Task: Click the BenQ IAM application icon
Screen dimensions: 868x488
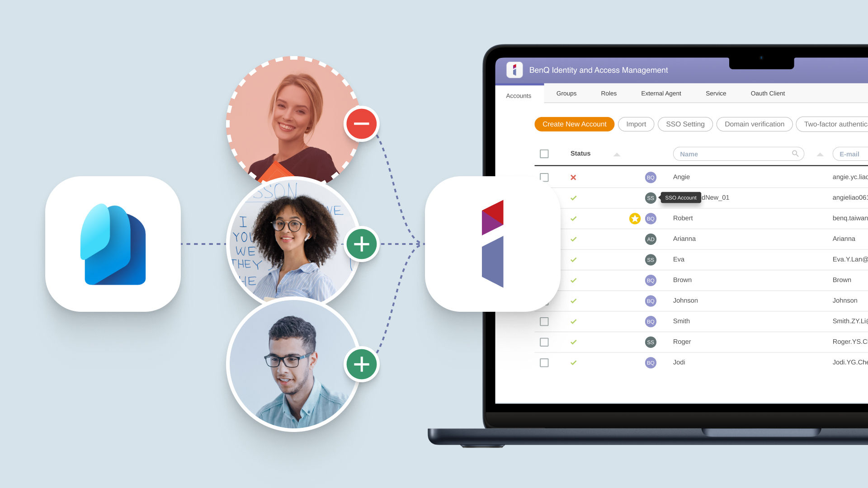Action: 514,70
